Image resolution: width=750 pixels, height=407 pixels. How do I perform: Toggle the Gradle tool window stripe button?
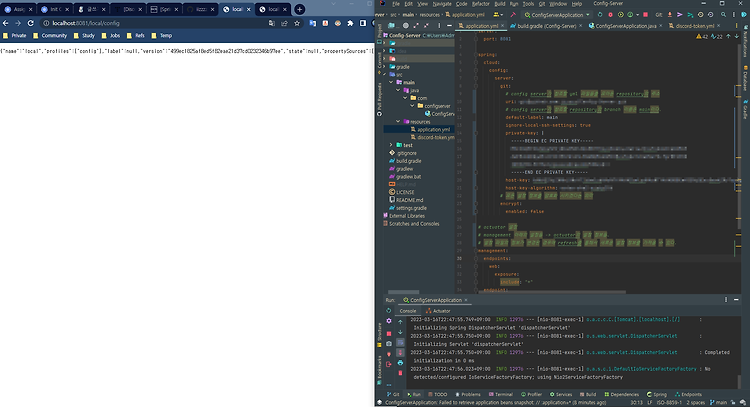(745, 110)
